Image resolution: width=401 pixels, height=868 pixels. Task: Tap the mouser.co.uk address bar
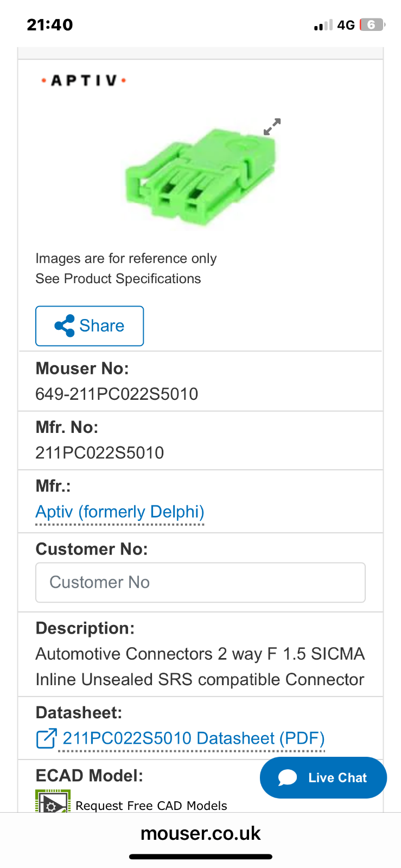tap(201, 833)
